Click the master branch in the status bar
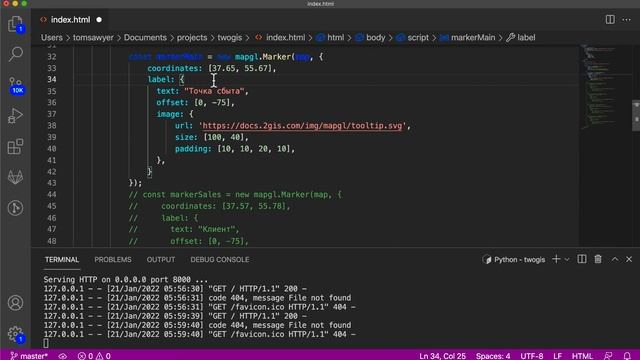The width and height of the screenshot is (640, 360). (29, 356)
